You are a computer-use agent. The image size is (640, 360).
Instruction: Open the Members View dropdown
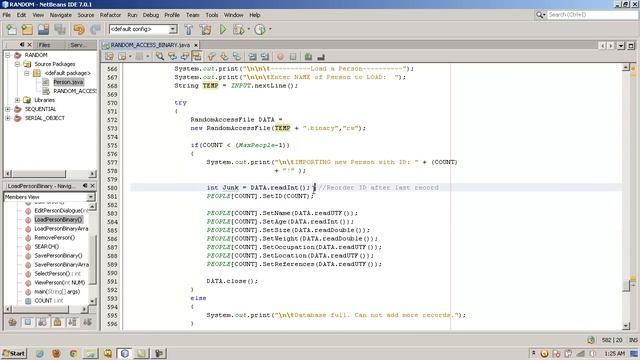click(91, 197)
